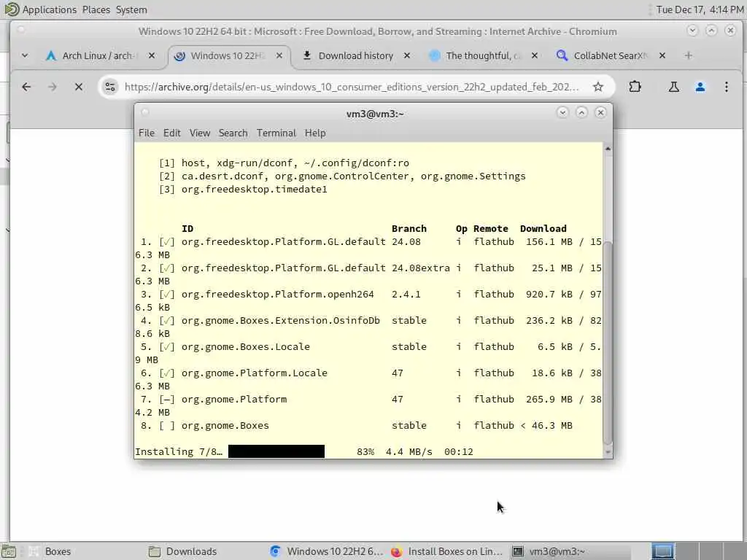Click the date and time clock
The height and width of the screenshot is (560, 747).
click(x=700, y=9)
